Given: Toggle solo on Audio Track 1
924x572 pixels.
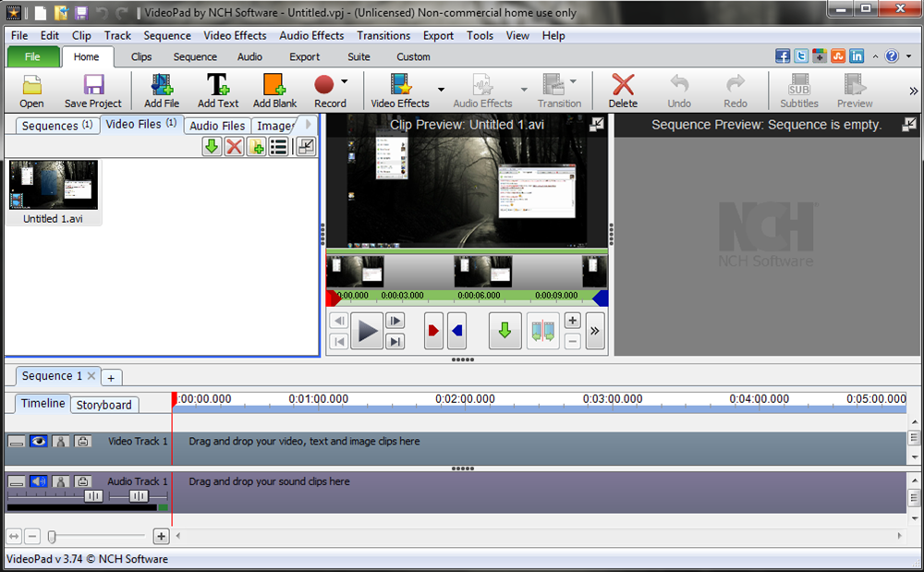Looking at the screenshot, I should (60, 481).
